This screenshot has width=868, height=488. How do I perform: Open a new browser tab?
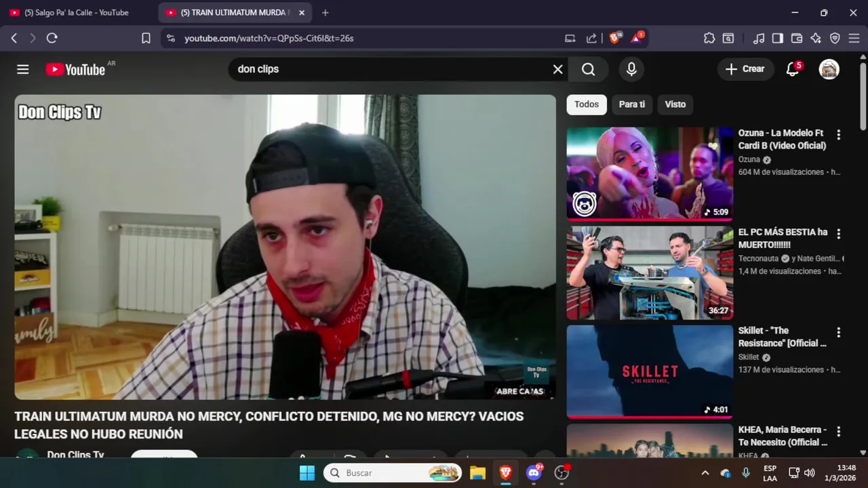(x=325, y=12)
